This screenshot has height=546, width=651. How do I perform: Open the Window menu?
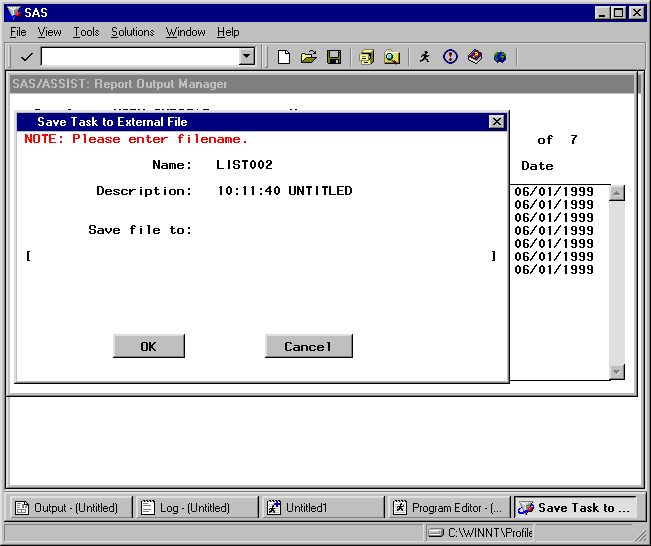click(x=185, y=32)
